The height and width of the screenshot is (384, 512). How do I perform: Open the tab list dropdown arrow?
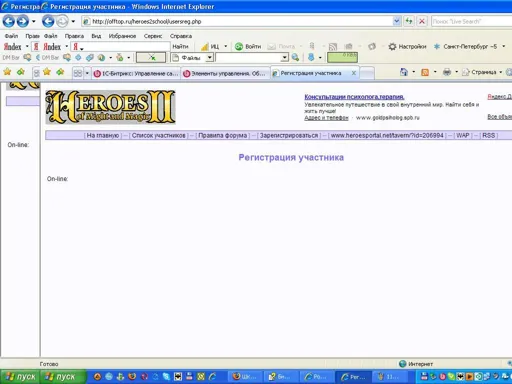pyautogui.click(x=87, y=73)
